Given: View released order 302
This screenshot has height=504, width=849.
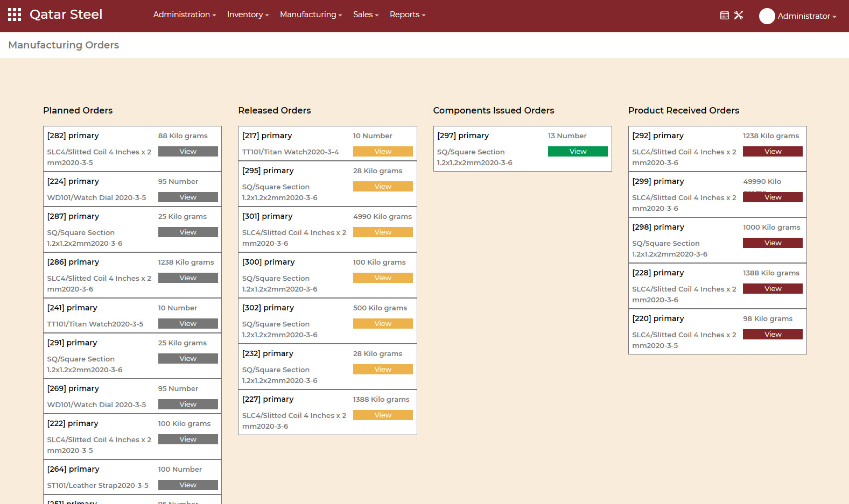Looking at the screenshot, I should (383, 324).
